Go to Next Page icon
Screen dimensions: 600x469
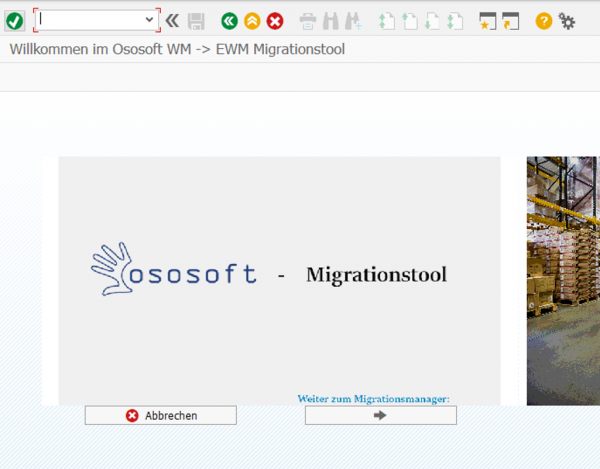tap(432, 21)
